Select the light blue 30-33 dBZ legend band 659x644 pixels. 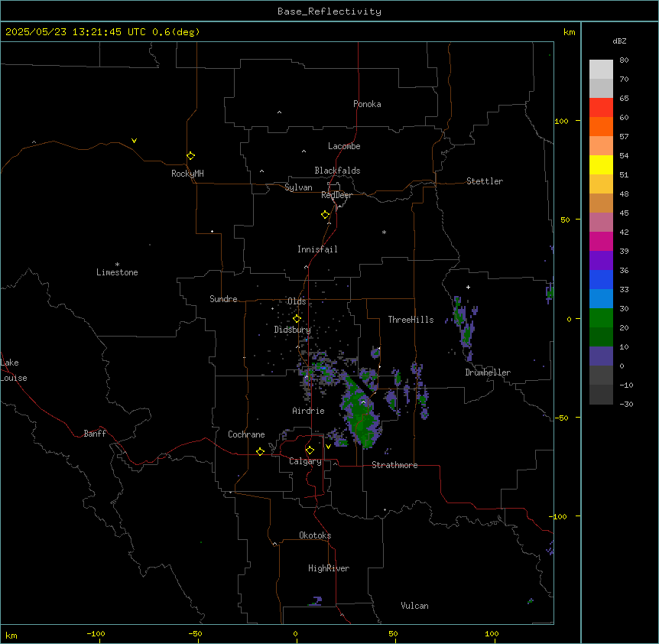point(601,299)
